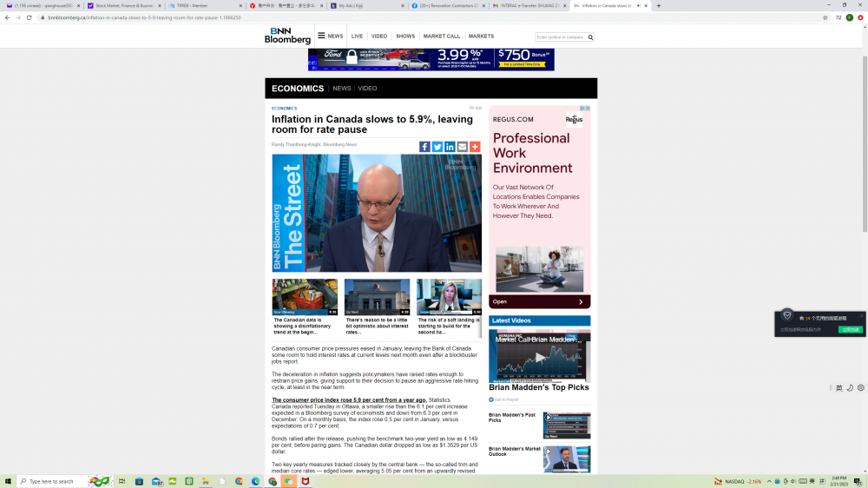The image size is (868, 488).
Task: Click the Windows Start button
Action: [x=8, y=481]
